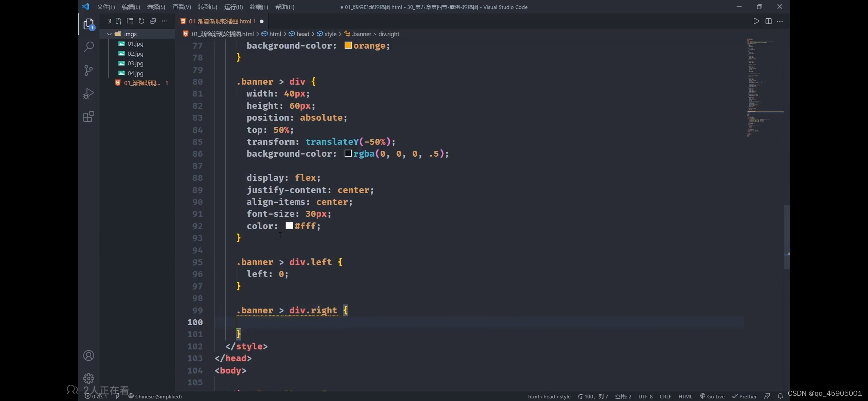Click the New File icon in explorer
This screenshot has width=868, height=401.
click(119, 21)
